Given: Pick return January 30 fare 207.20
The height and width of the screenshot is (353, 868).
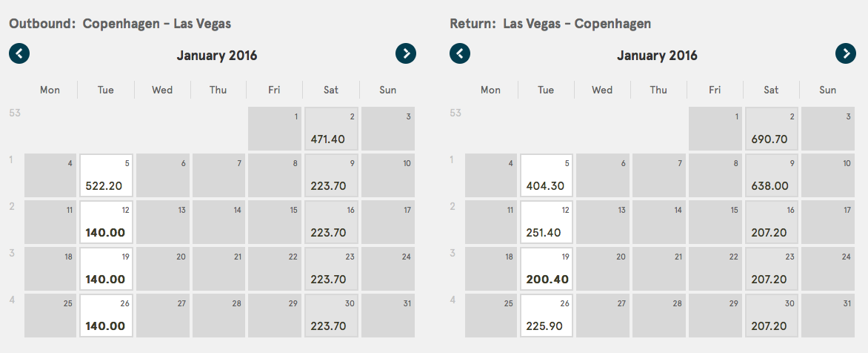Looking at the screenshot, I should click(772, 316).
